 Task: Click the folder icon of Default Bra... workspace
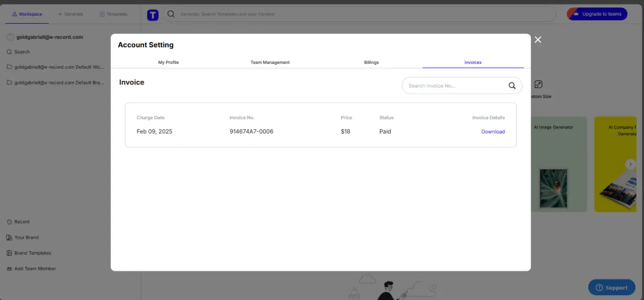(x=10, y=82)
